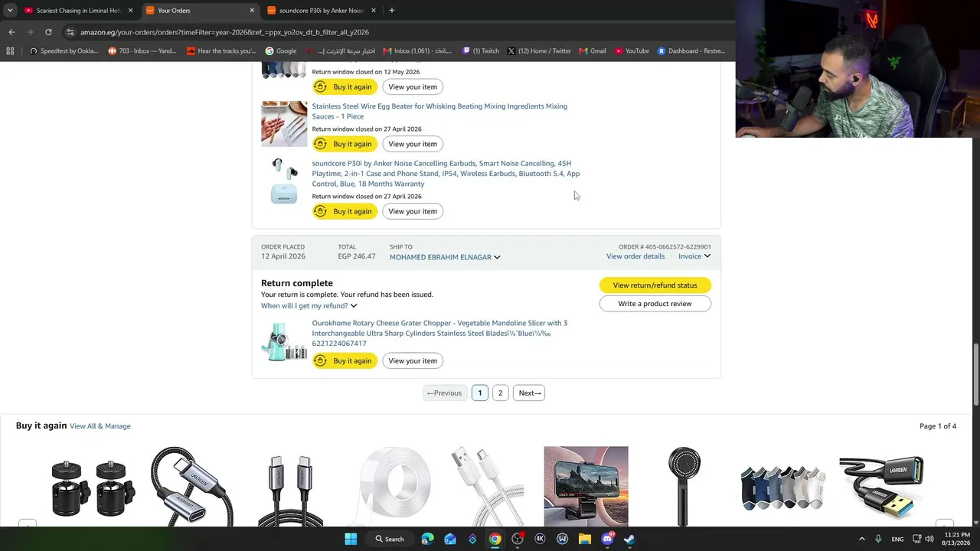Switch to the Scariest Chasing in Liminal tab

click(78, 11)
